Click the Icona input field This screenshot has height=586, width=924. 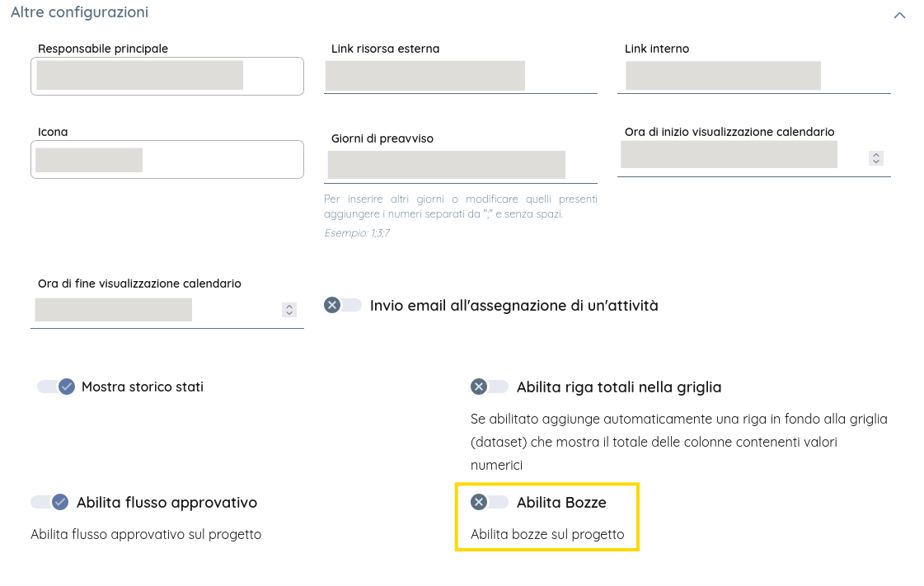167,159
